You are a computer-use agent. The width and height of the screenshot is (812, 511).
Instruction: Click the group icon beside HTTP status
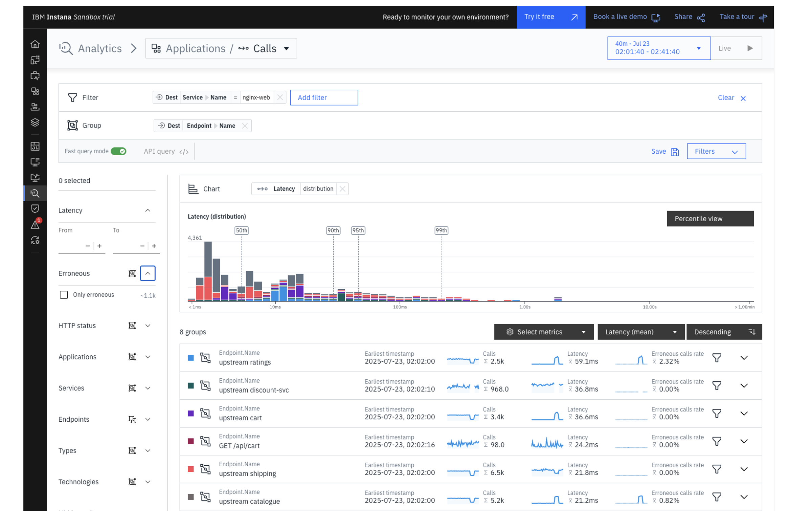pyautogui.click(x=132, y=326)
